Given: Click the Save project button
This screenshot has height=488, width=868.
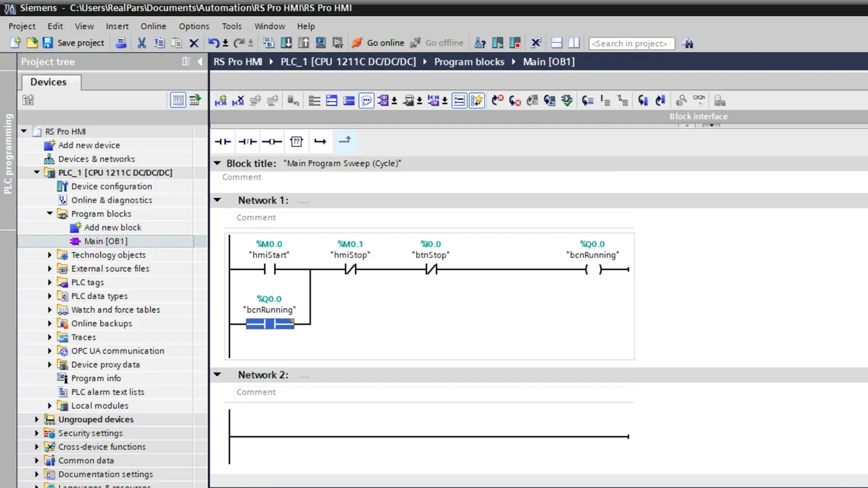Looking at the screenshot, I should 72,43.
